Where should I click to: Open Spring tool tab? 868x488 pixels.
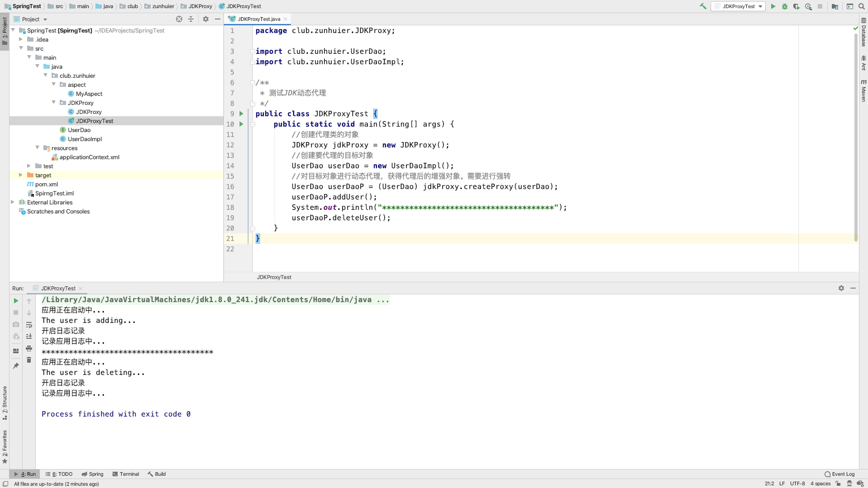[92, 474]
